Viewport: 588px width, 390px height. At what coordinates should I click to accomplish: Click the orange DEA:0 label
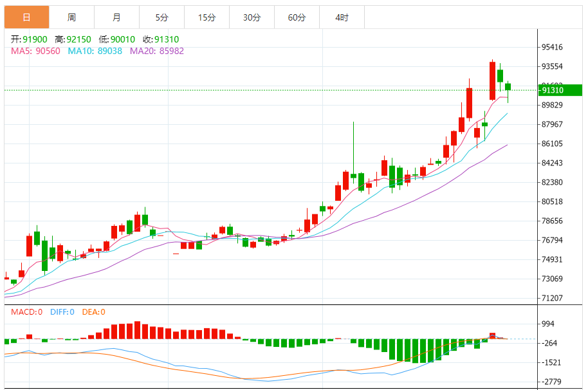[x=93, y=312]
